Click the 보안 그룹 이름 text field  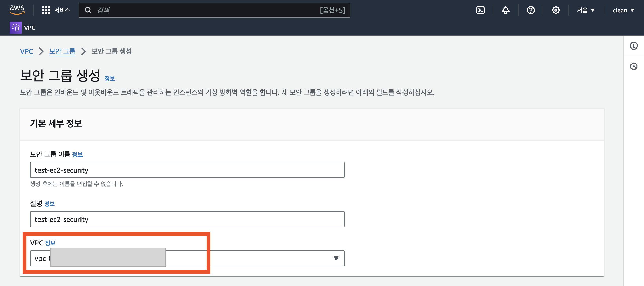coord(187,170)
